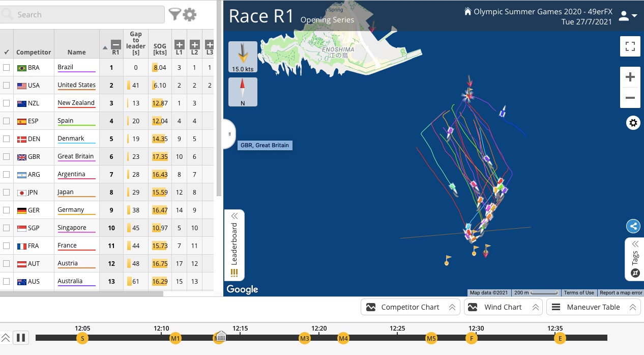Click the north compass indicator
The width and height of the screenshot is (644, 355).
(x=243, y=92)
